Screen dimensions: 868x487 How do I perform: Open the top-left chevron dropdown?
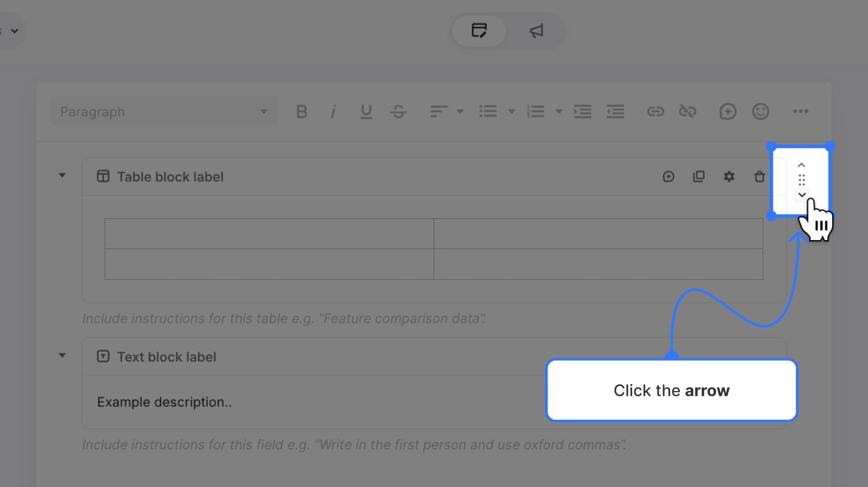tap(14, 31)
